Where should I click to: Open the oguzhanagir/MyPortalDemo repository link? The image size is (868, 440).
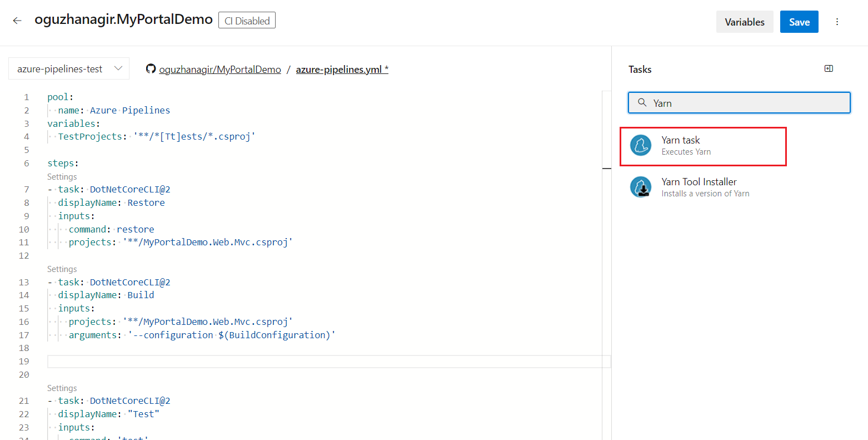point(220,70)
